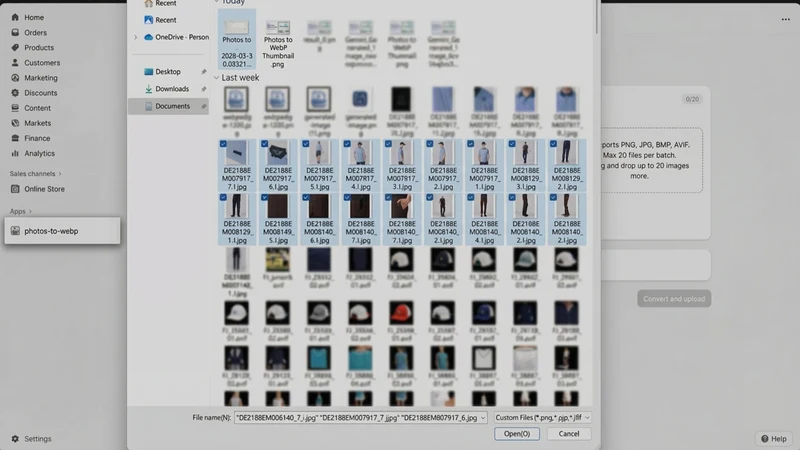Uncheck the DE2188EM008129_1.l.jpg checkbox

coord(223,197)
